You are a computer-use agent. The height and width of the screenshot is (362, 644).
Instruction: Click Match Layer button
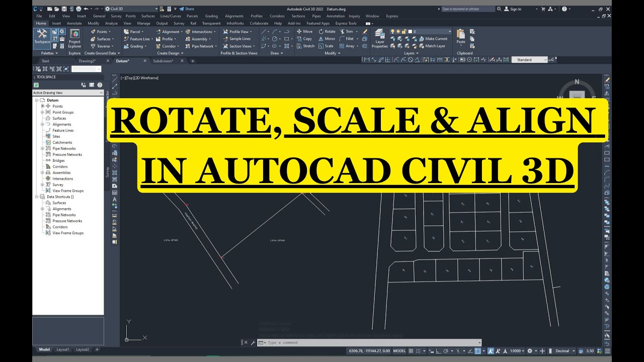point(432,46)
